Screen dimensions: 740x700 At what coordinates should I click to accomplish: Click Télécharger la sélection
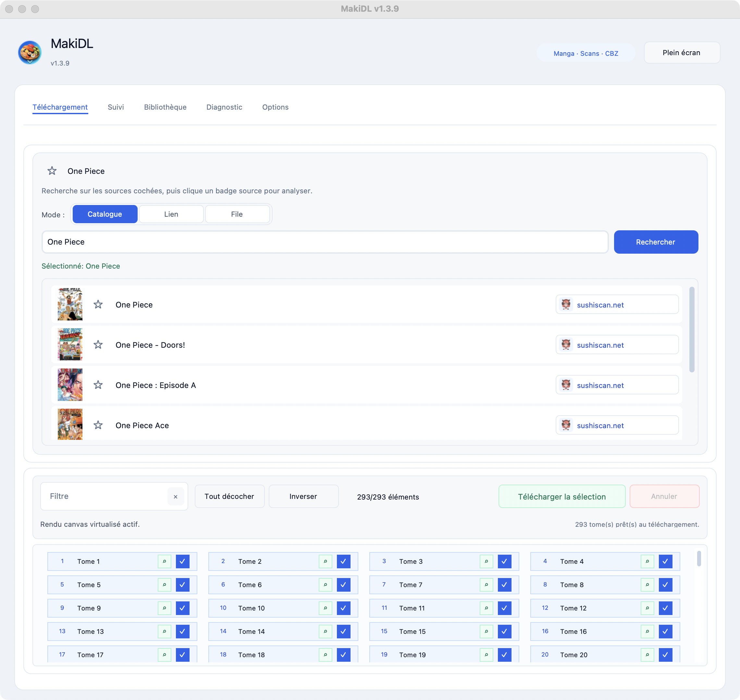pyautogui.click(x=562, y=497)
